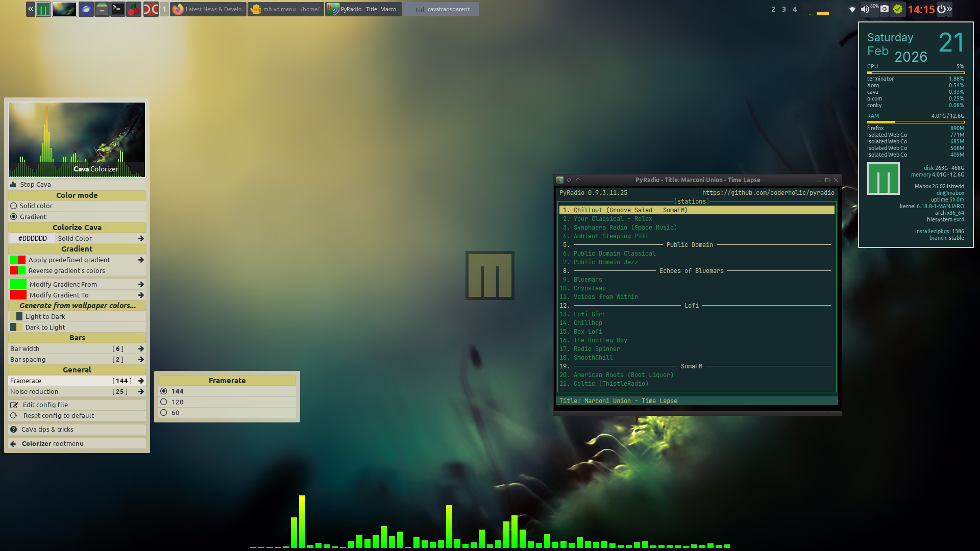The image size is (980, 551).
Task: Click the screenshot camera tray icon
Action: point(885,9)
